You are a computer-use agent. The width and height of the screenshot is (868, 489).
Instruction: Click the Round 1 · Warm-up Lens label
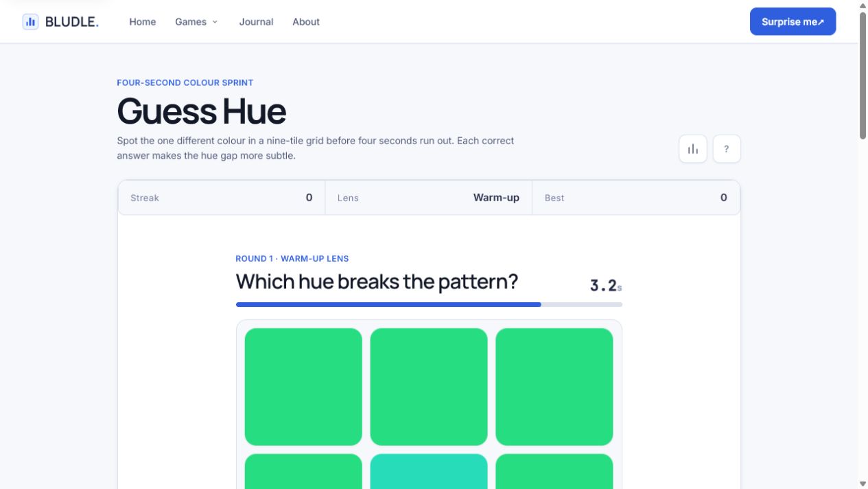coord(292,259)
